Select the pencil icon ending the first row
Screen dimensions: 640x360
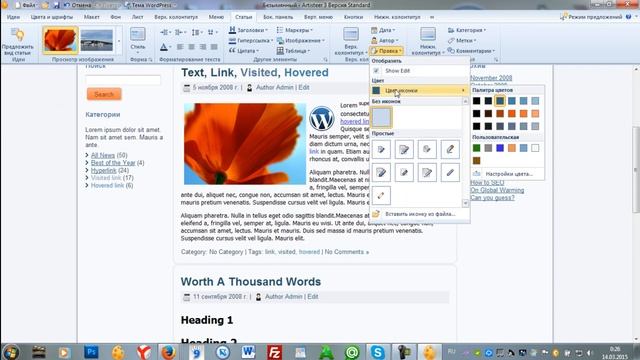(x=450, y=149)
